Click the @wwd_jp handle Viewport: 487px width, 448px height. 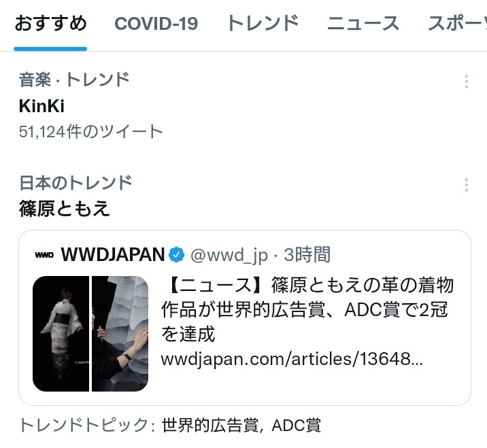pyautogui.click(x=229, y=255)
